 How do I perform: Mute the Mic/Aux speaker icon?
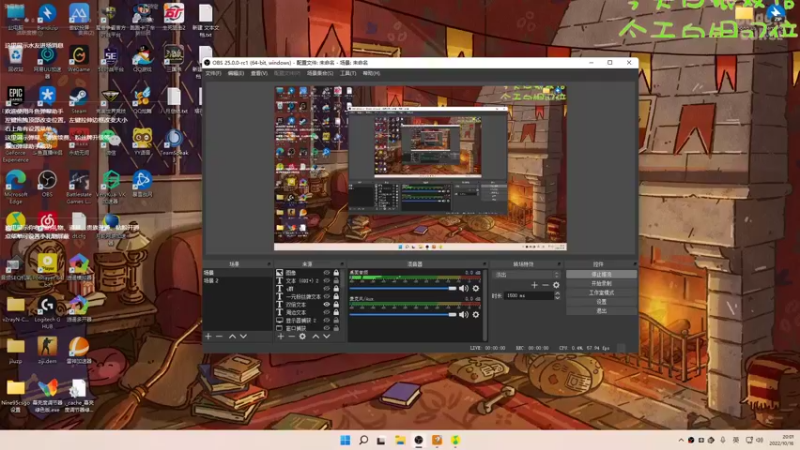pos(463,315)
